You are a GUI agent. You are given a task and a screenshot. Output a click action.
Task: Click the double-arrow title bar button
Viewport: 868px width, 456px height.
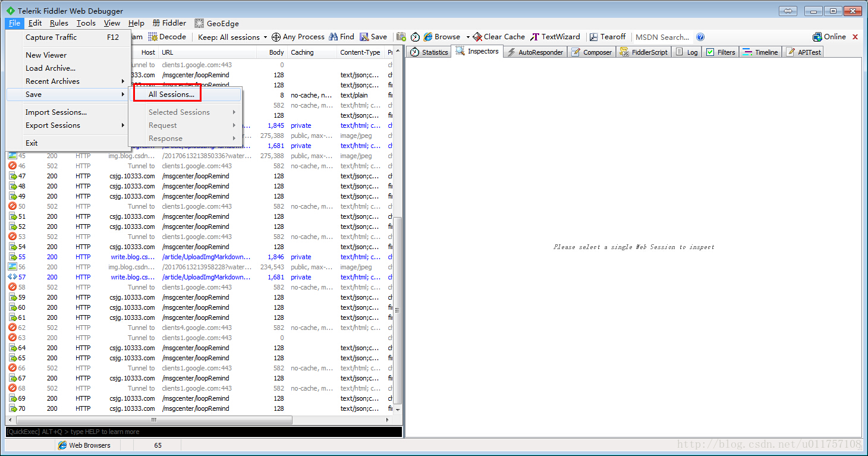[788, 11]
